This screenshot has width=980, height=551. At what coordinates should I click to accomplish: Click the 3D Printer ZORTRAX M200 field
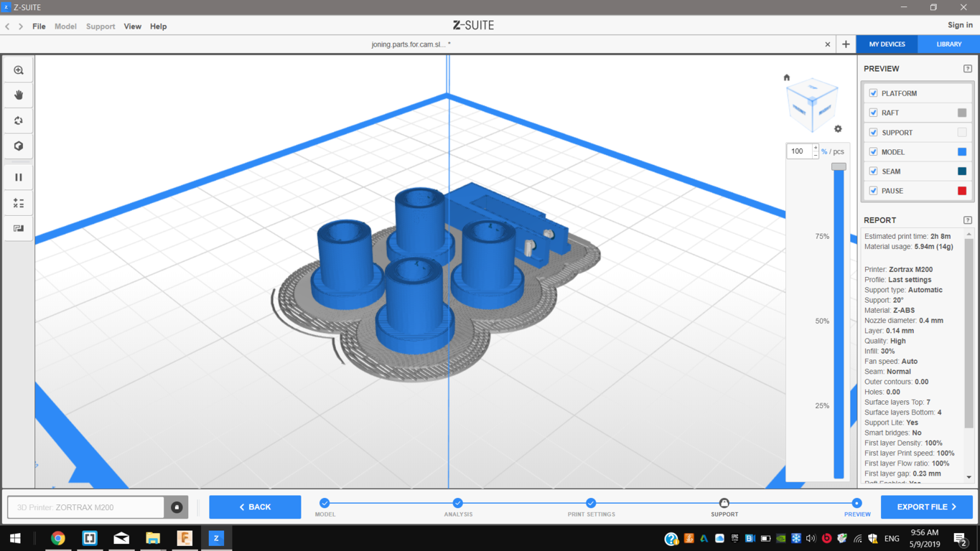[x=86, y=507]
